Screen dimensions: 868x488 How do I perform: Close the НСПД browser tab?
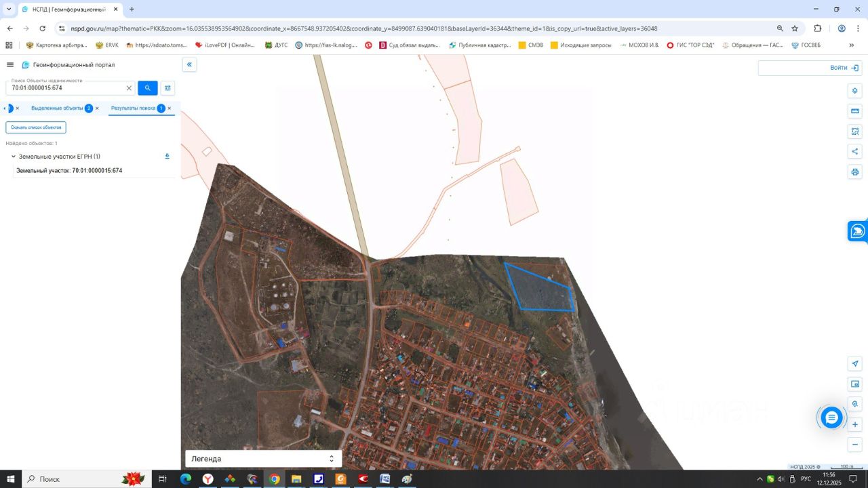pos(116,9)
